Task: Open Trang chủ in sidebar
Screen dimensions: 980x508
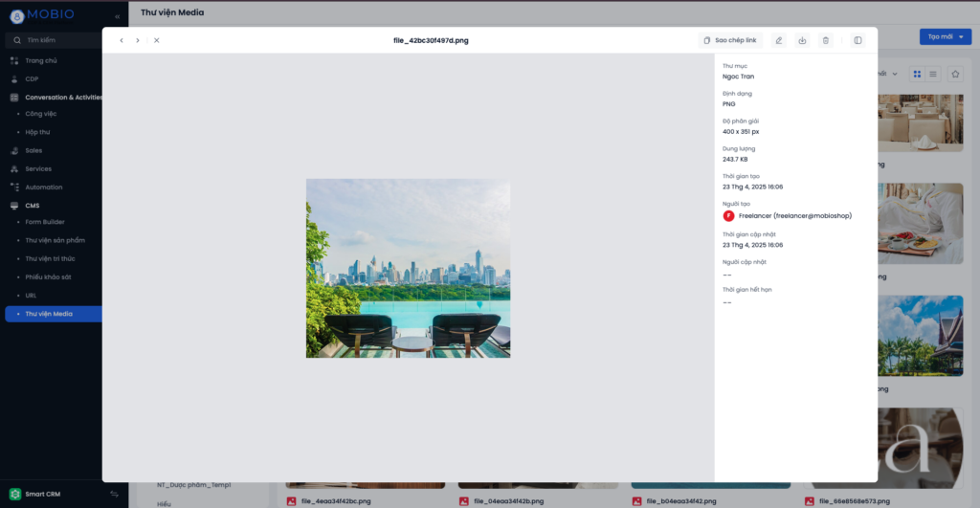Action: click(x=41, y=60)
